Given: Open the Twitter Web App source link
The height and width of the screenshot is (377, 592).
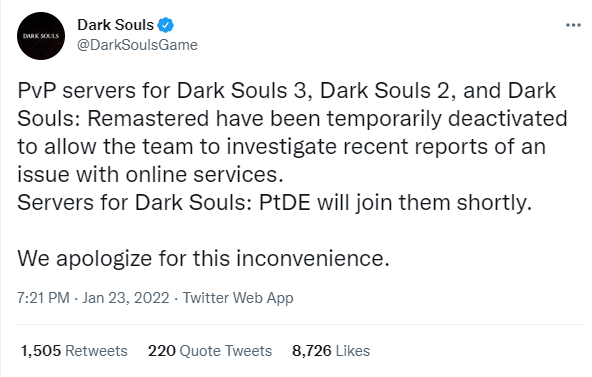Looking at the screenshot, I should (238, 298).
